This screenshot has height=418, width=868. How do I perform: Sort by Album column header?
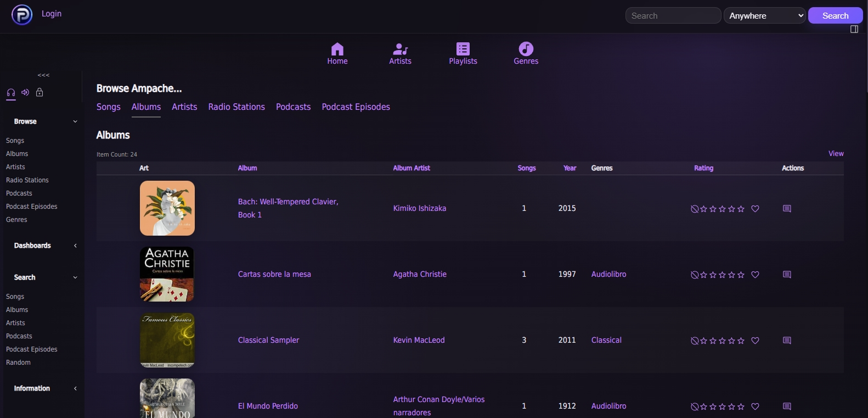pyautogui.click(x=247, y=168)
